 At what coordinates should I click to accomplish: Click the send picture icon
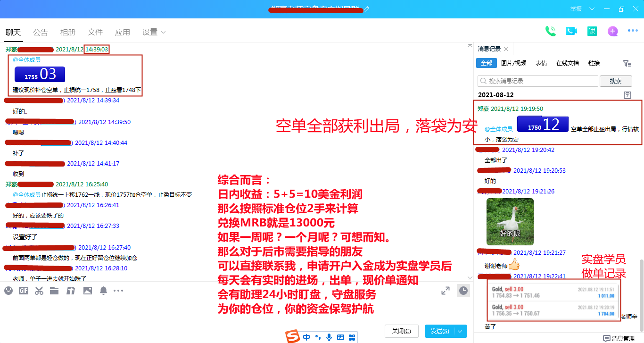click(87, 291)
